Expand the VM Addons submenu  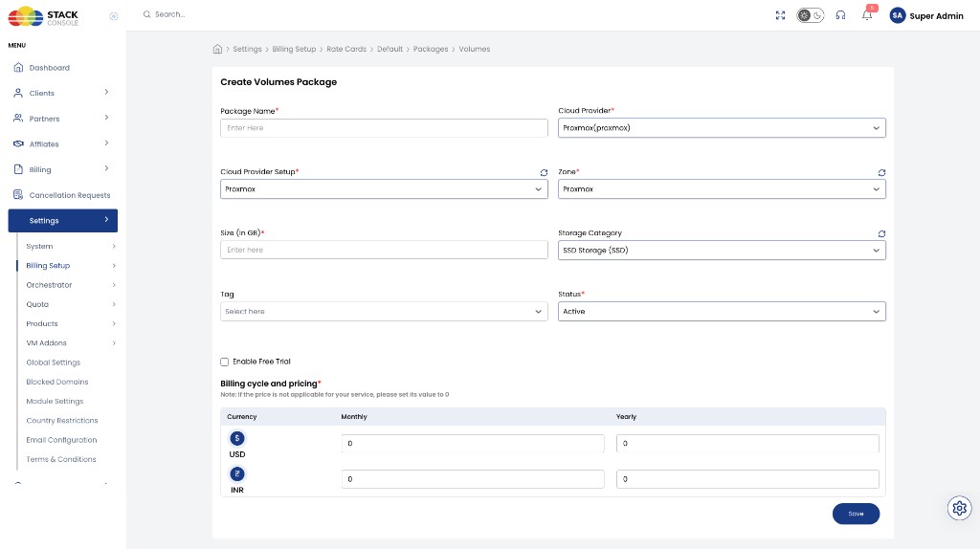point(71,343)
